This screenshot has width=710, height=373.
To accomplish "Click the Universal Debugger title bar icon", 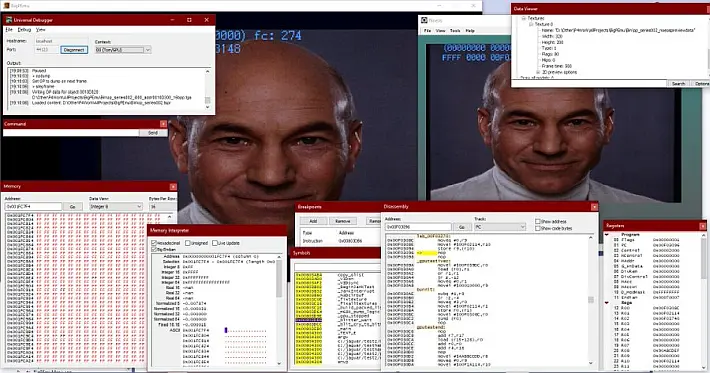I will [x=9, y=20].
